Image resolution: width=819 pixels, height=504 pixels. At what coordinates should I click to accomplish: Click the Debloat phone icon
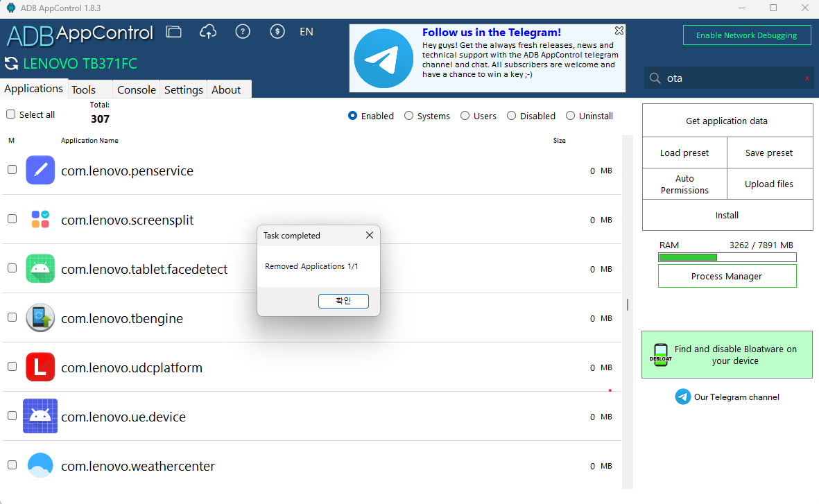coord(661,355)
